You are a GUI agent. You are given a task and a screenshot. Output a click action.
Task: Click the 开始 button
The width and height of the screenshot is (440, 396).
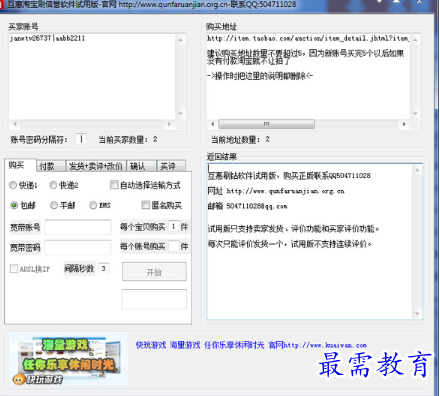[x=154, y=272]
